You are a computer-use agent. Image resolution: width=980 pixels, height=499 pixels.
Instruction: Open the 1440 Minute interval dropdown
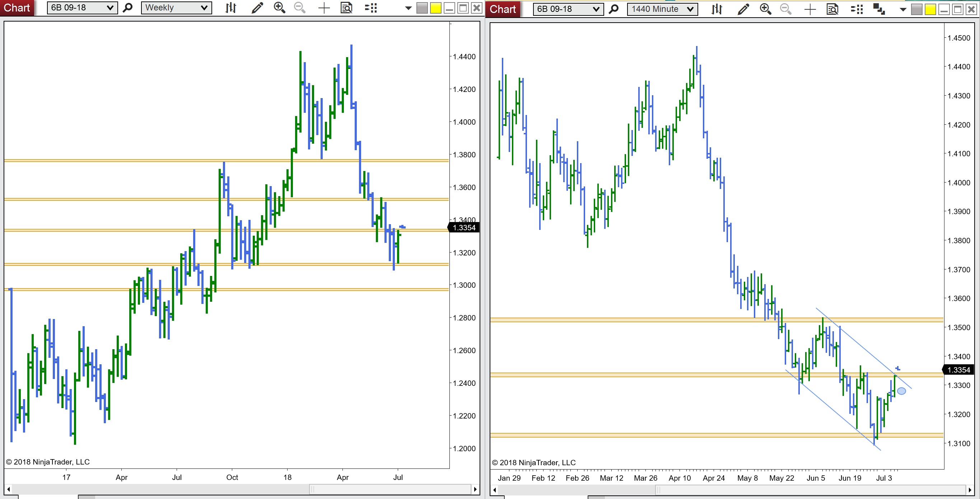click(662, 9)
